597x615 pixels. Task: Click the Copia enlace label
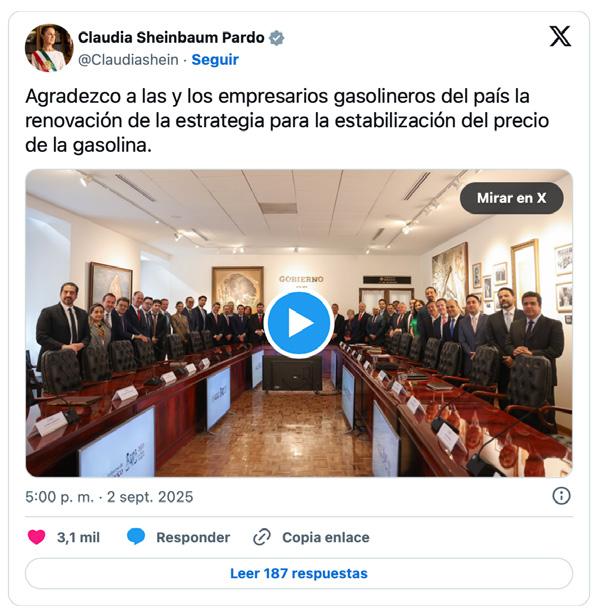[326, 537]
